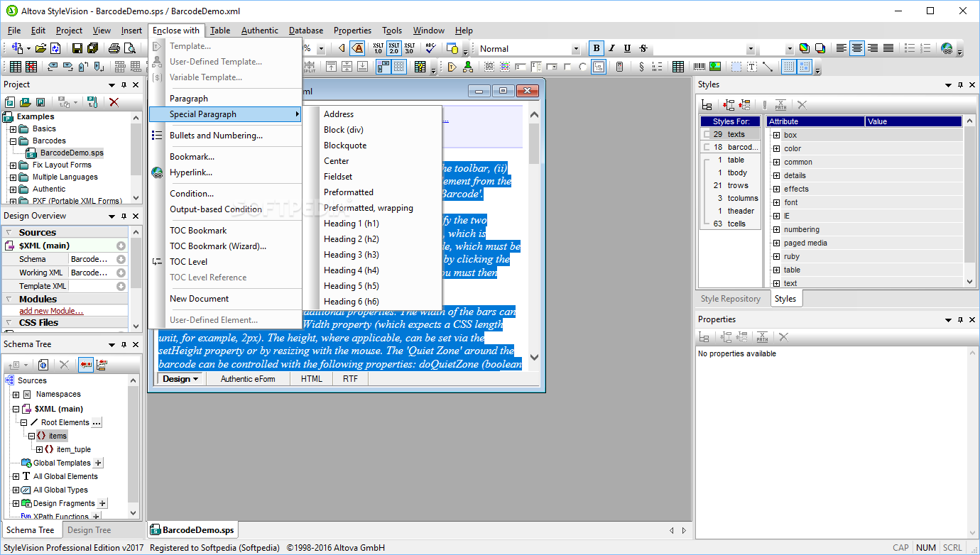Click the Insert Table grid icon
The width and height of the screenshot is (980, 555).
coord(15,67)
